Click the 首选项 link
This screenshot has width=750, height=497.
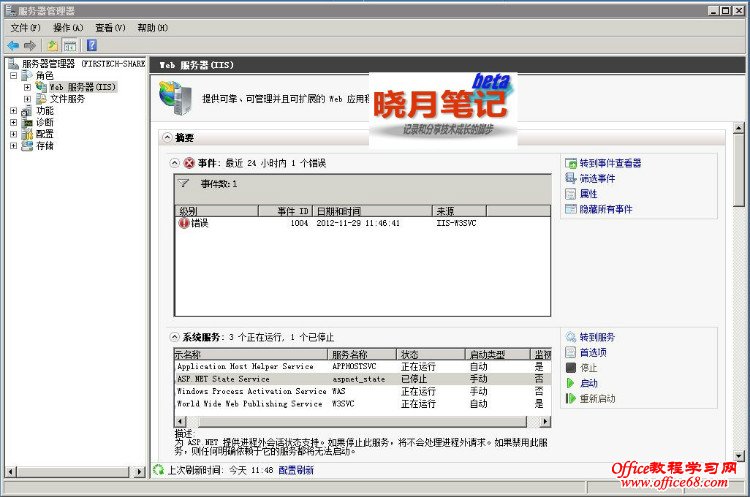[x=593, y=353]
